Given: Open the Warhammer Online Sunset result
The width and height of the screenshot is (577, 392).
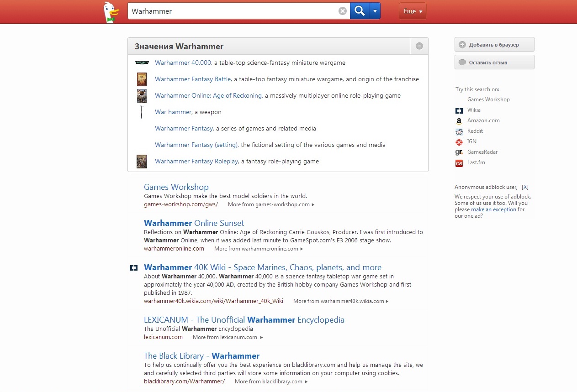Looking at the screenshot, I should (x=194, y=223).
